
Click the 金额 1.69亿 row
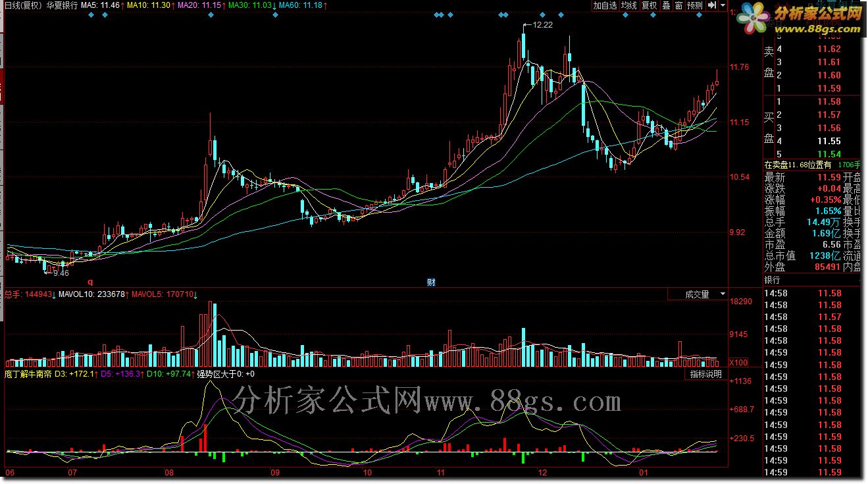pos(803,233)
